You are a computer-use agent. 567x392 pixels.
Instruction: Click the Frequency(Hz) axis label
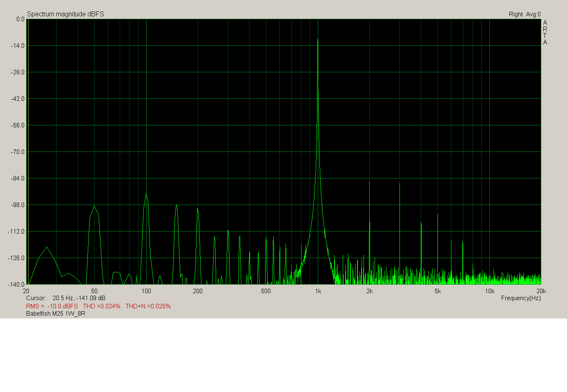[x=521, y=298]
